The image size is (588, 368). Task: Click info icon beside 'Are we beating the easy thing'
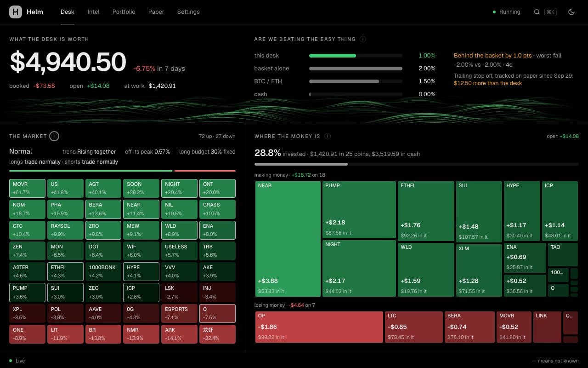[363, 39]
